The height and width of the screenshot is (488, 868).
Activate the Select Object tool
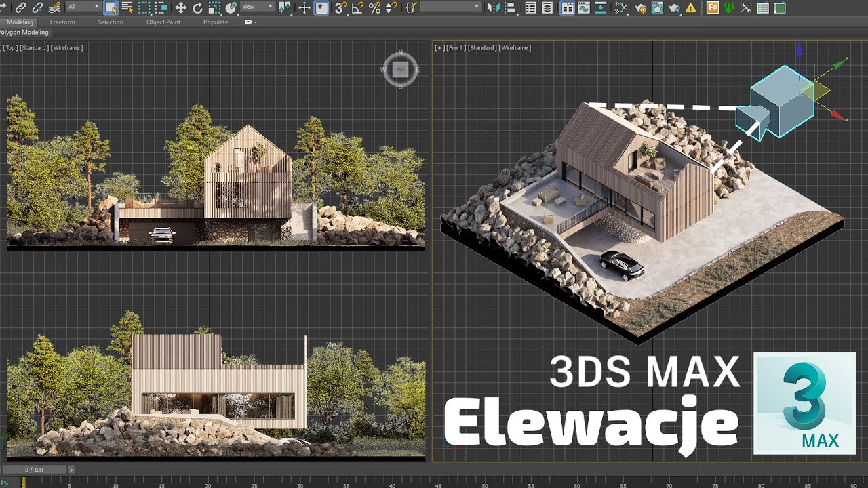pos(111,7)
